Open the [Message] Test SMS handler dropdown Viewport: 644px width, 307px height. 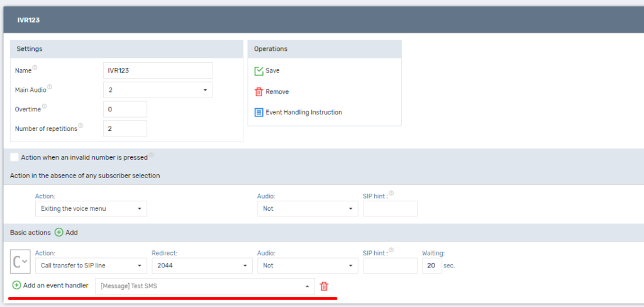coord(204,286)
